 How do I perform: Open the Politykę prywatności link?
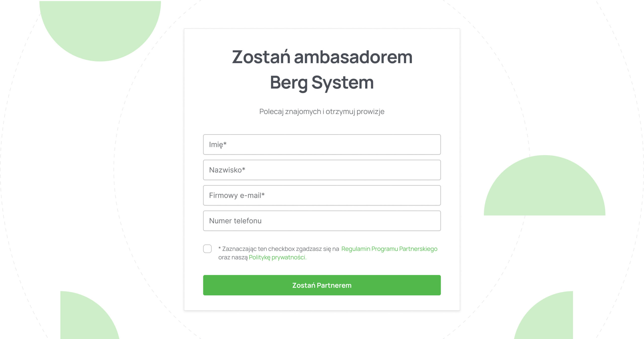[277, 257]
